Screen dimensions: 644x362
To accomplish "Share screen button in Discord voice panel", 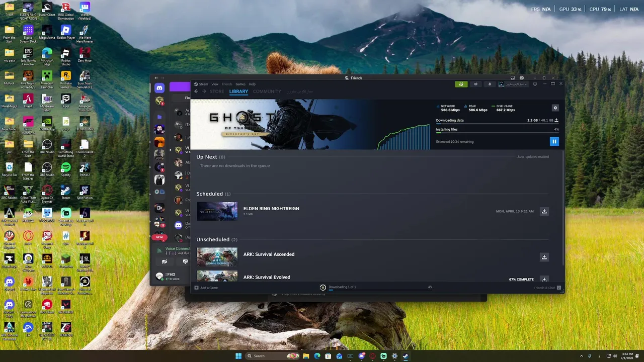I will [185, 261].
